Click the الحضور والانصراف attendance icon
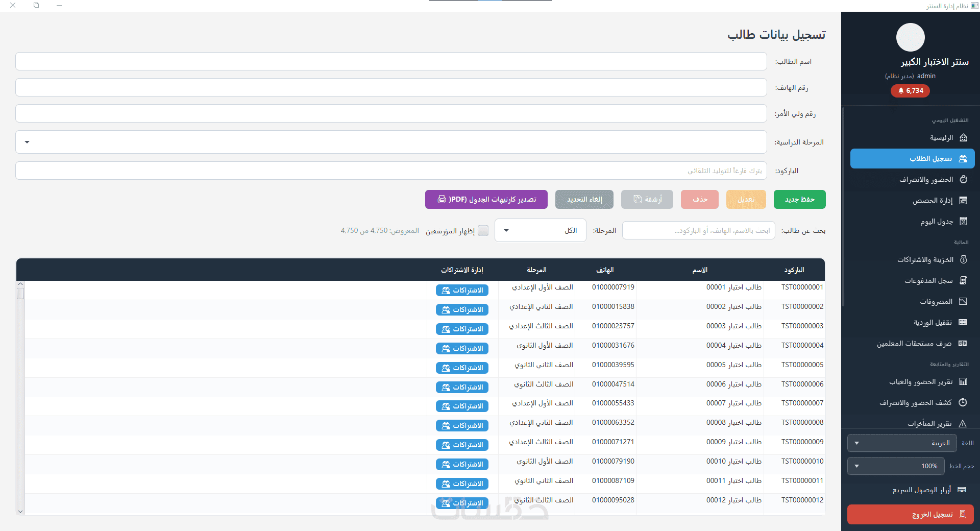Screen dimensions: 980x531 point(963,180)
